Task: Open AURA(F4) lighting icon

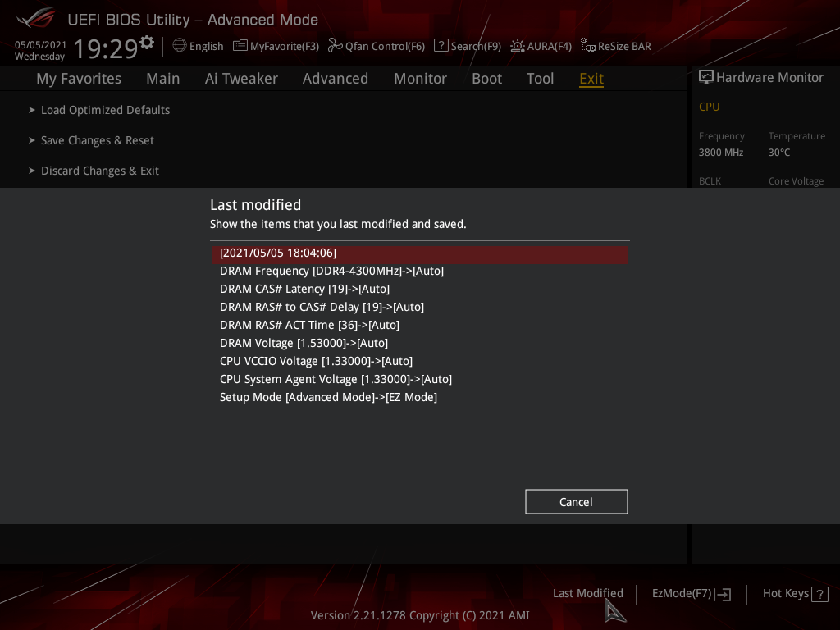Action: tap(517, 46)
